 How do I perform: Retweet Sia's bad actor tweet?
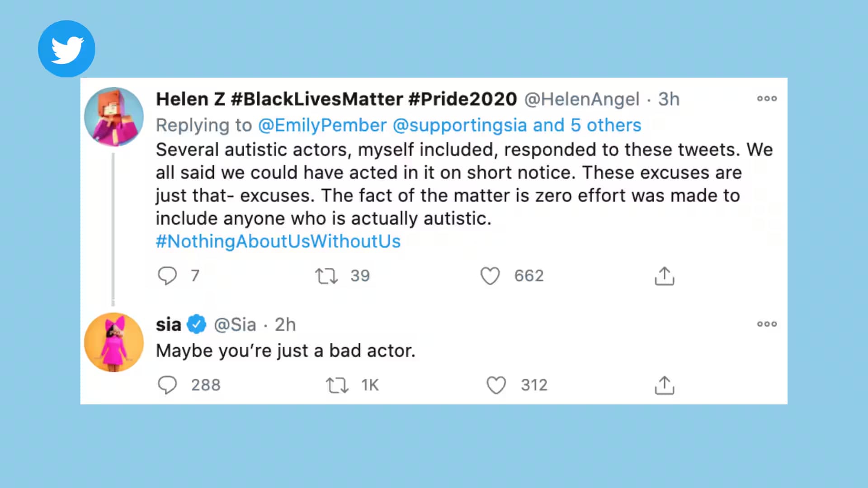tap(337, 385)
